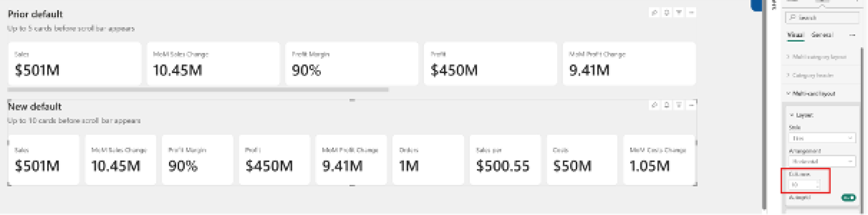Switch to the Visual tab
This screenshot has height=215, width=868.
click(795, 35)
